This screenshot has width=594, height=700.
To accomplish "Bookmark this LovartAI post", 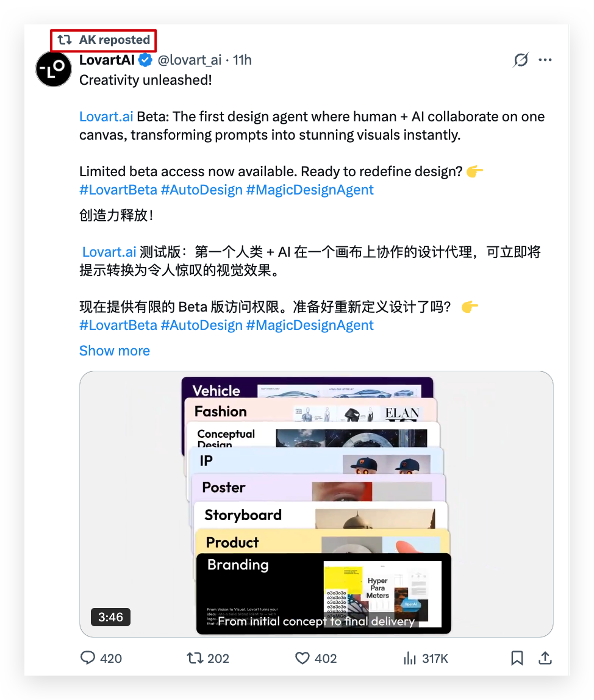I will point(517,658).
